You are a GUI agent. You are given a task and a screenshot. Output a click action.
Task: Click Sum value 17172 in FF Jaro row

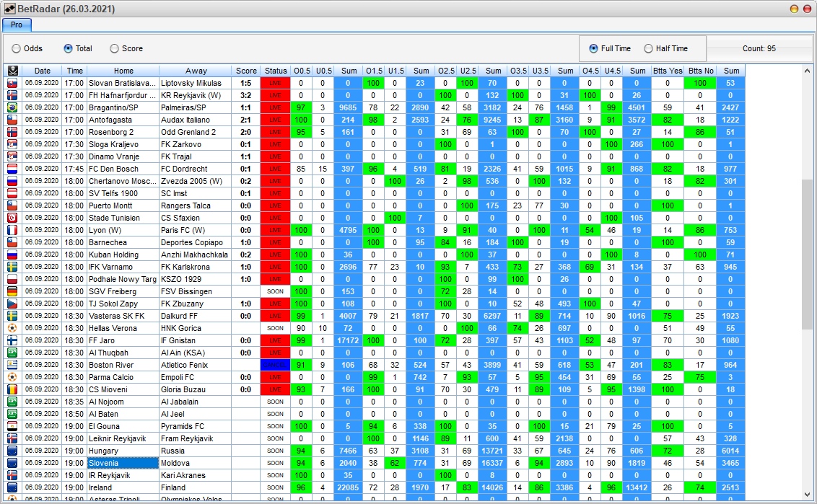click(x=348, y=340)
